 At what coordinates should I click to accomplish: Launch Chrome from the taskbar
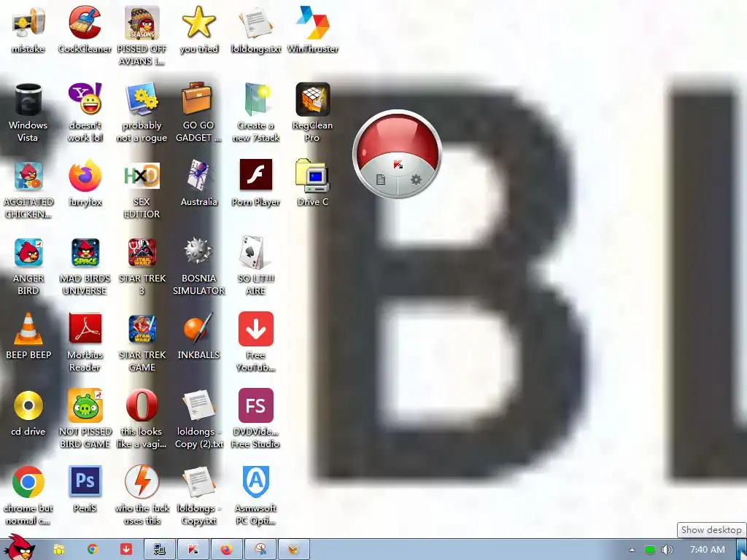[x=93, y=550]
